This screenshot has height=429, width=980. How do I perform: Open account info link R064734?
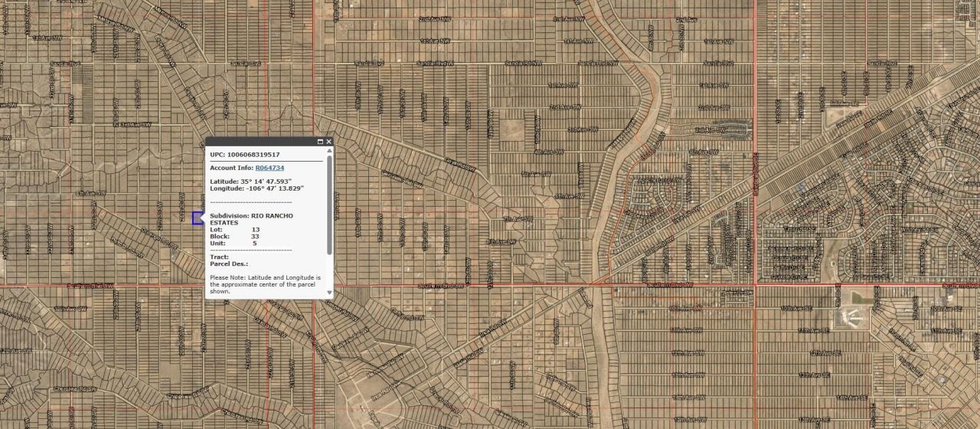coord(269,167)
